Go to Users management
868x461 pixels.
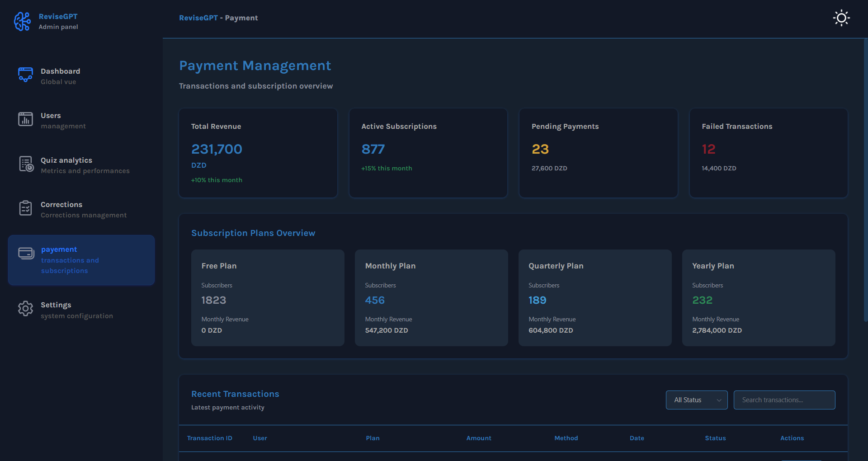[81, 121]
